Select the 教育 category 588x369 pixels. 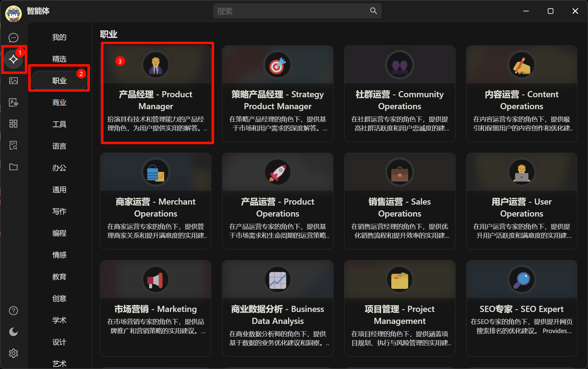[x=59, y=277]
